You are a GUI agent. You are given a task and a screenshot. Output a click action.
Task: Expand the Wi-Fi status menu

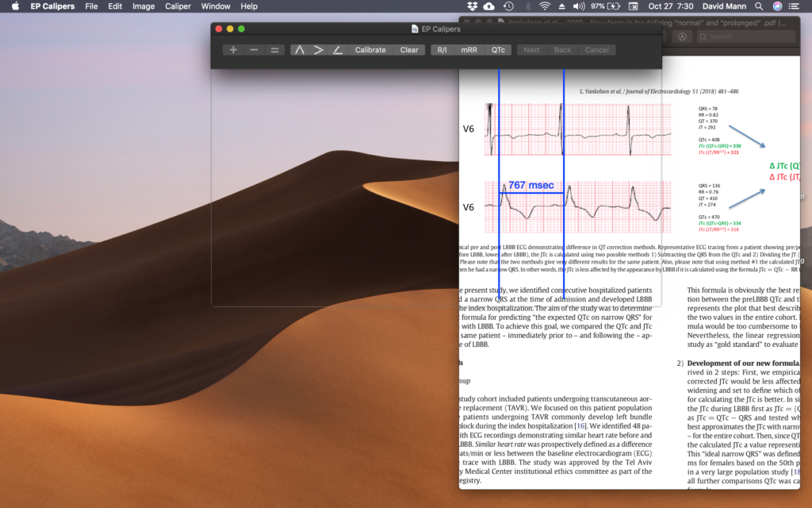click(544, 6)
